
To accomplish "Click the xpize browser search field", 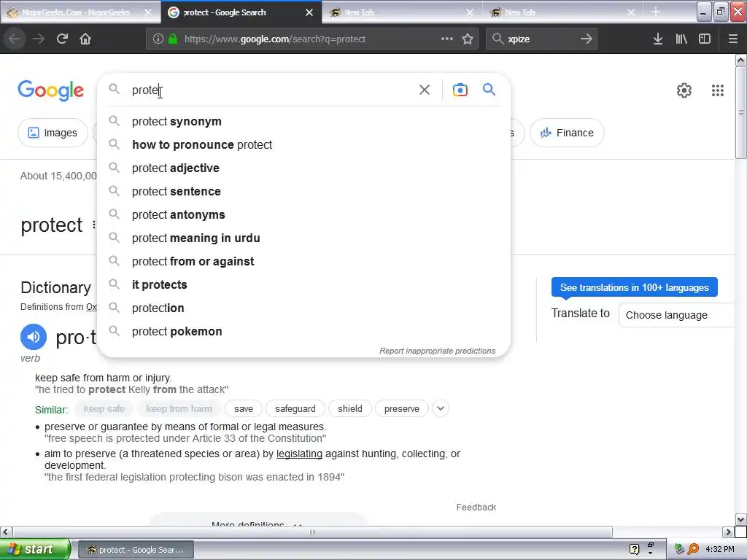I will [x=541, y=39].
